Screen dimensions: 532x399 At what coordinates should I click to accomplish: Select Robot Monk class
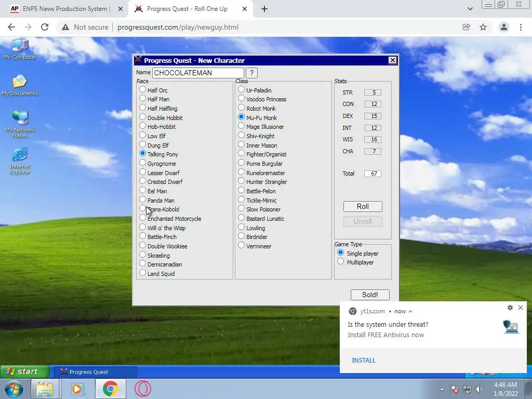pyautogui.click(x=241, y=108)
